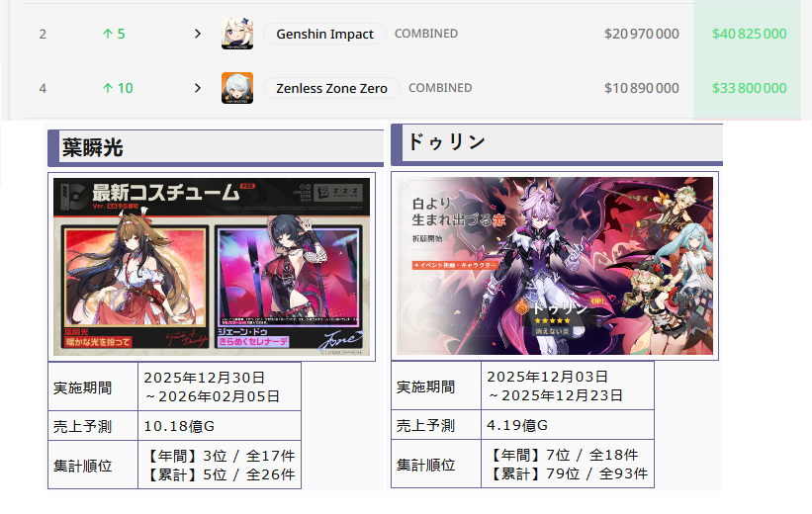Click the ZZZ logo in costume banner

point(339,192)
